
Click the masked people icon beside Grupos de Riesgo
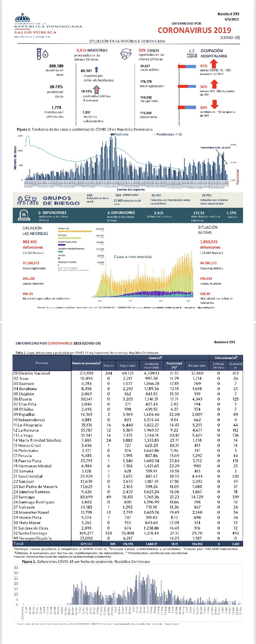point(29,201)
